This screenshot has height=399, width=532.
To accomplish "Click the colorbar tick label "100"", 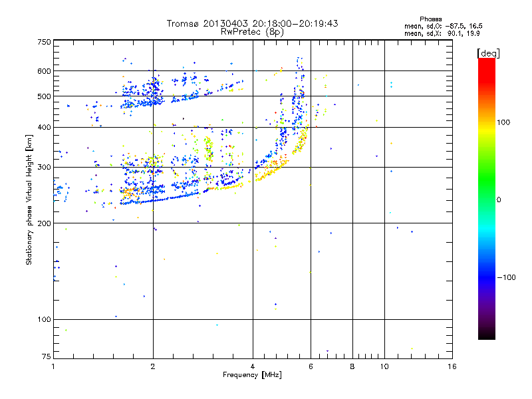I will (x=503, y=122).
